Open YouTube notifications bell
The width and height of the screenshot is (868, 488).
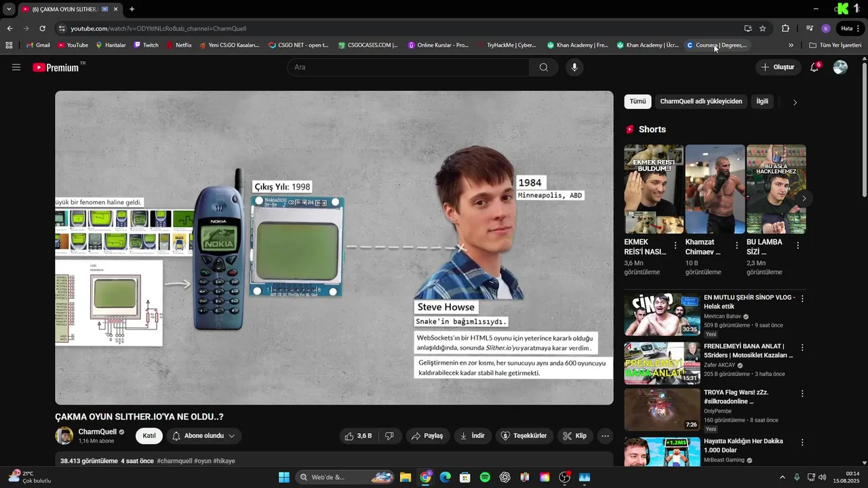click(814, 67)
